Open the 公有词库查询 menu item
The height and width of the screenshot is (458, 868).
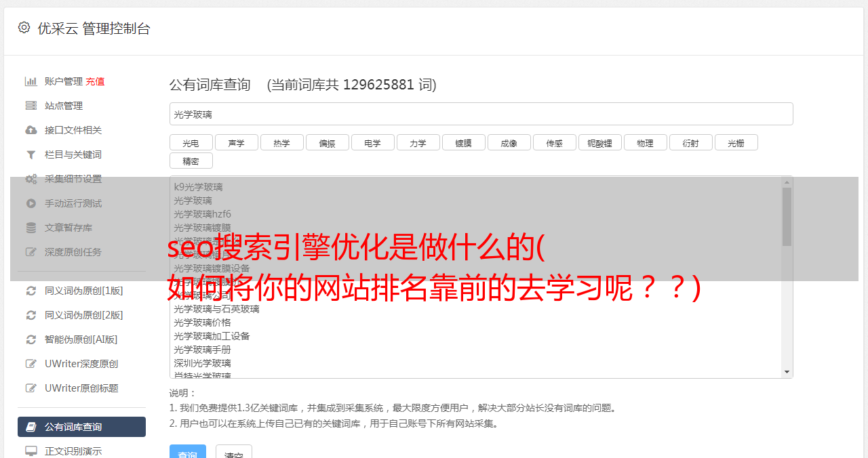coord(81,427)
